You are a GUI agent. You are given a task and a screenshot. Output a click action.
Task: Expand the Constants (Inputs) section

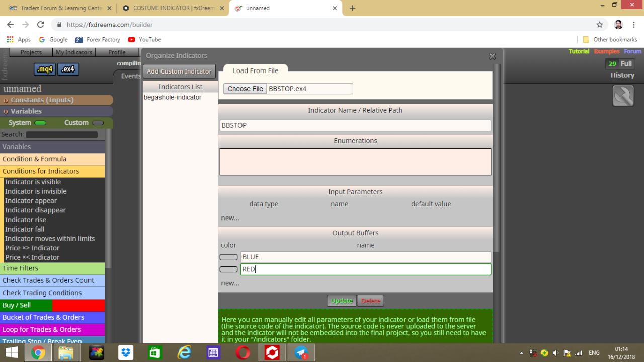point(56,100)
